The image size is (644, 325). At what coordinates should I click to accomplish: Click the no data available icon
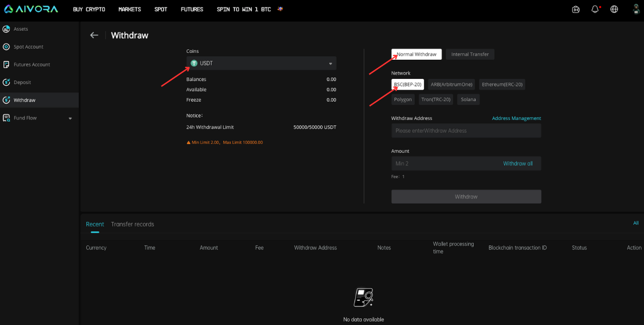[364, 297]
